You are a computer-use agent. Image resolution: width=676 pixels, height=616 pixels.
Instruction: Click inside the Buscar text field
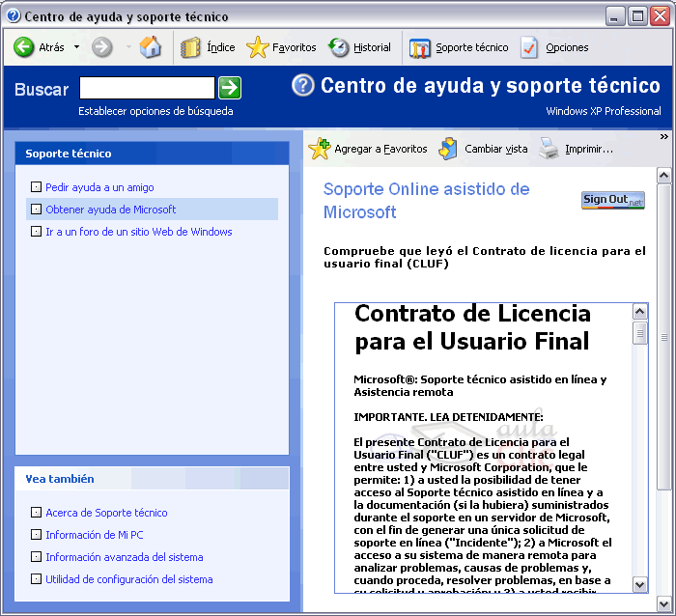tap(147, 89)
